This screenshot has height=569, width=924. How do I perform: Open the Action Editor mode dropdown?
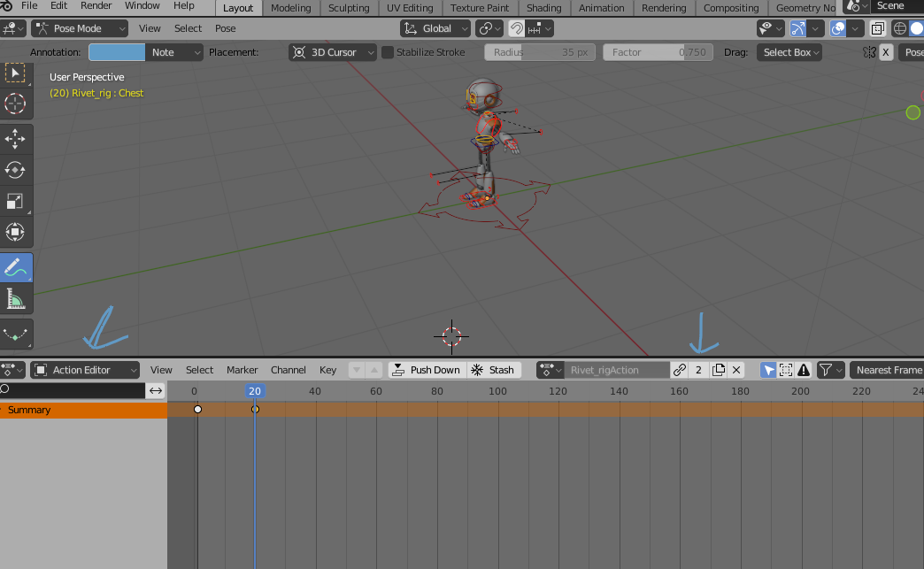click(84, 370)
